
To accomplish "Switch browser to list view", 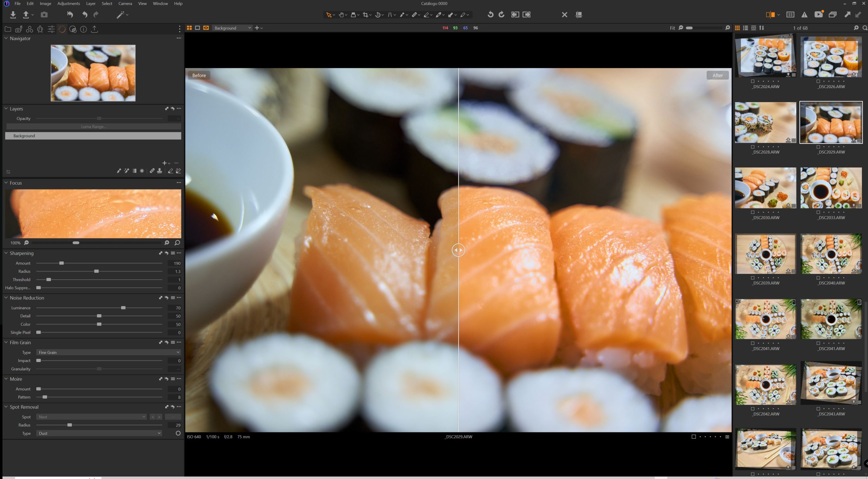I will pos(745,28).
